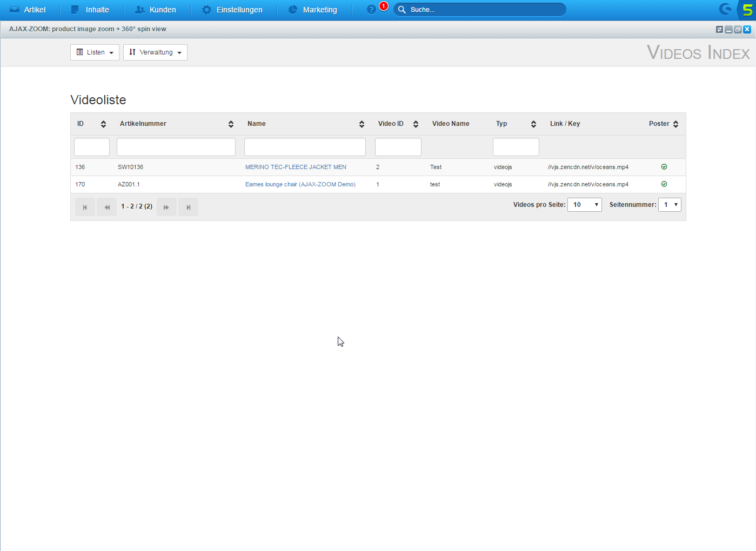Expand the Listen dropdown
Screen dimensions: 756x551
pos(95,52)
